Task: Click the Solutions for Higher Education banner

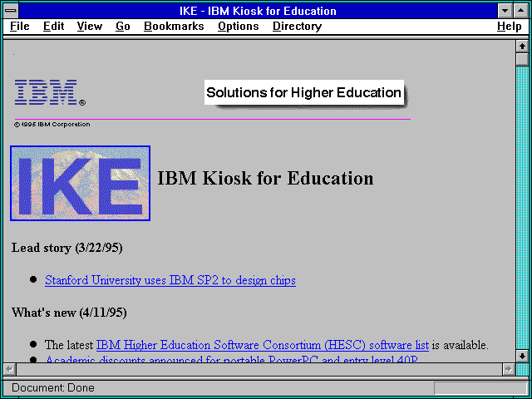Action: click(304, 92)
